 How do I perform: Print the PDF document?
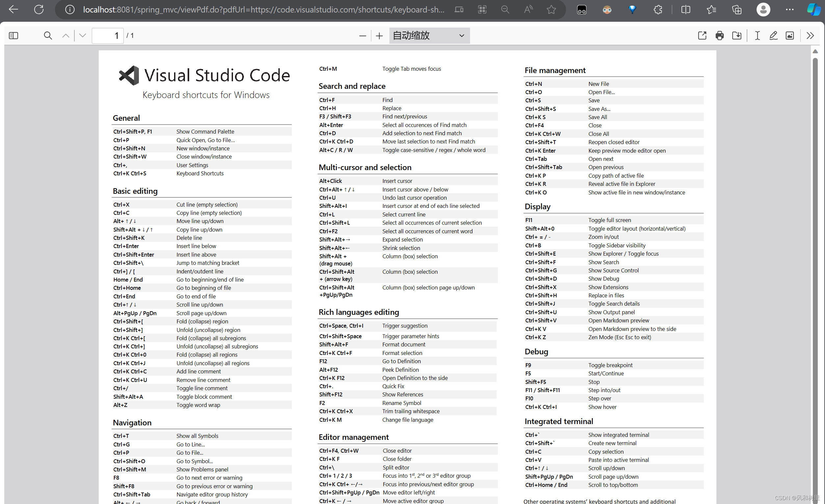click(x=720, y=36)
